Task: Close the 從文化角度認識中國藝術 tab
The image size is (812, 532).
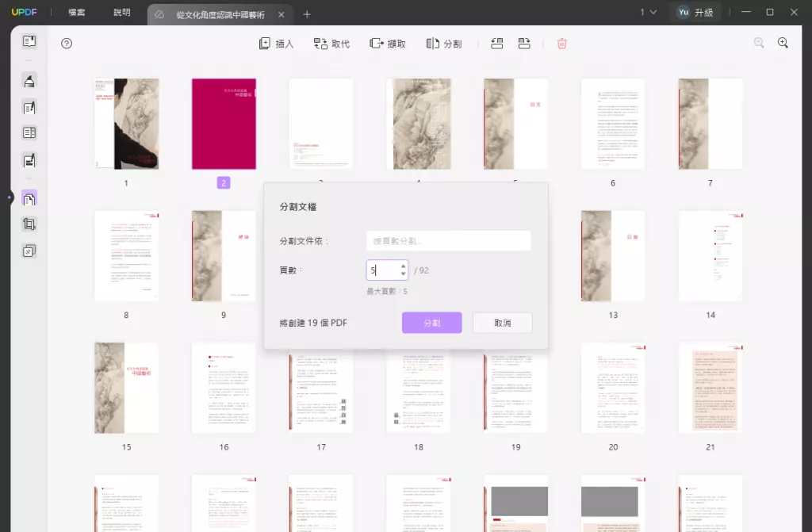Action: [282, 14]
